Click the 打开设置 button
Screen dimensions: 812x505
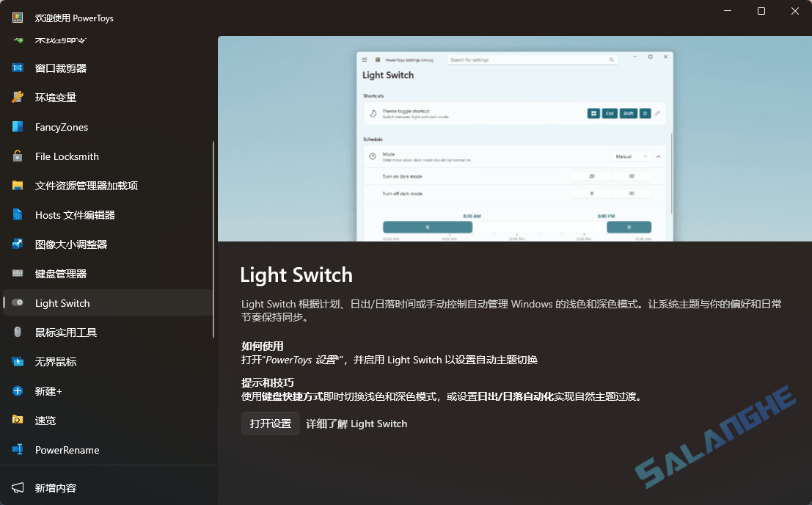270,424
